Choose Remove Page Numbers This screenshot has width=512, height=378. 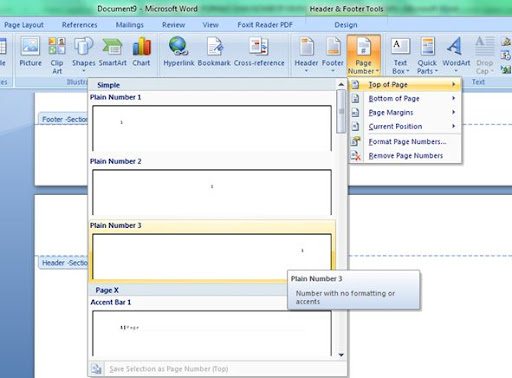[x=405, y=156]
